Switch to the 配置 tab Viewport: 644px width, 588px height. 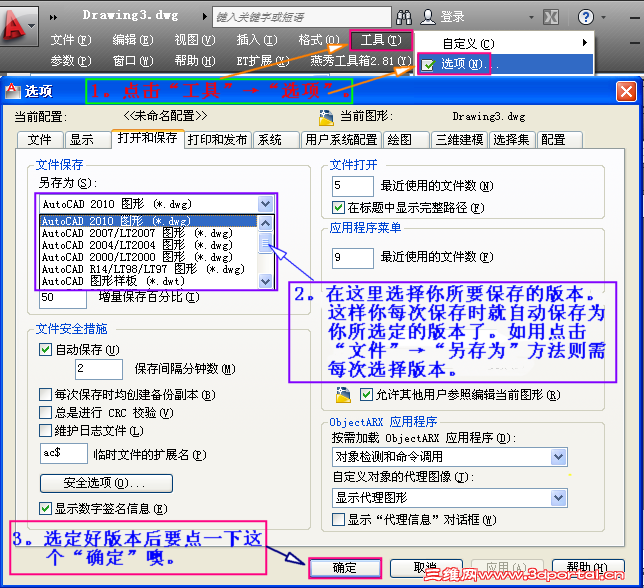coord(559,140)
